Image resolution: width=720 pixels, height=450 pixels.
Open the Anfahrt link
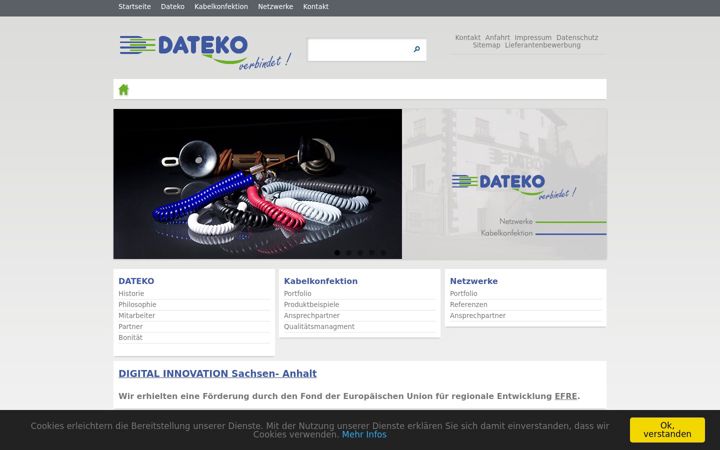(497, 38)
